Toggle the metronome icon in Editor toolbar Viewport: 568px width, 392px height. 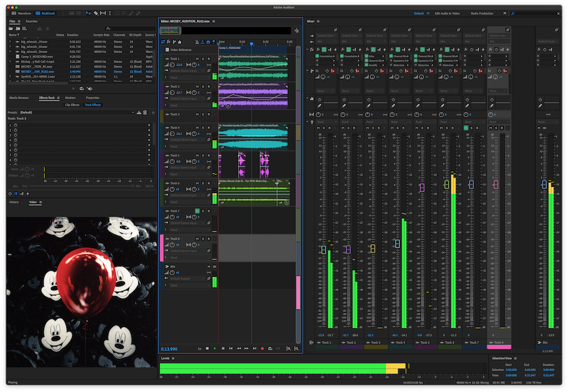click(197, 42)
